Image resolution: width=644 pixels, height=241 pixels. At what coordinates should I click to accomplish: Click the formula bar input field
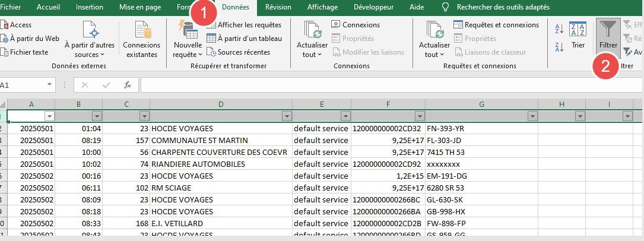pyautogui.click(x=386, y=85)
